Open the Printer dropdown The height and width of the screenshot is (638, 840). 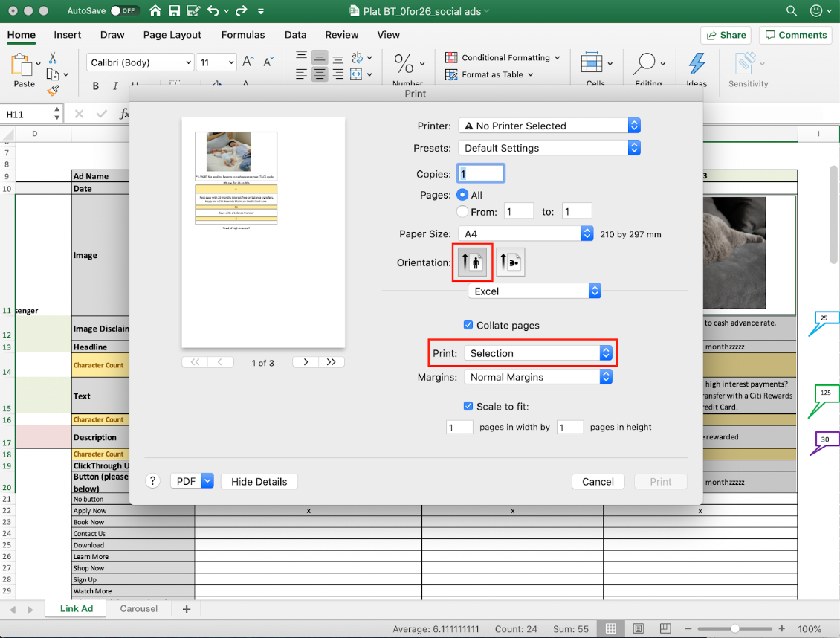click(x=549, y=126)
